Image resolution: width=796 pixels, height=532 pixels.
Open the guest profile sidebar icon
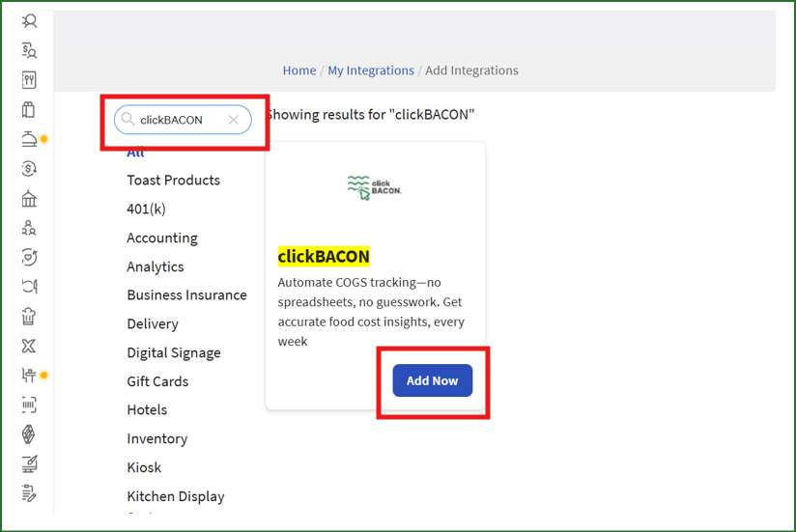29,21
